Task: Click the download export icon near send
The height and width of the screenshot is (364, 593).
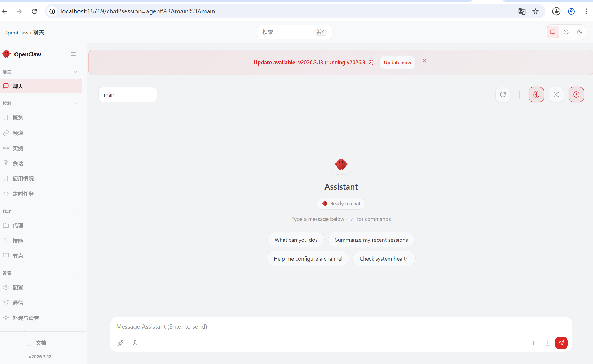Action: [547, 343]
